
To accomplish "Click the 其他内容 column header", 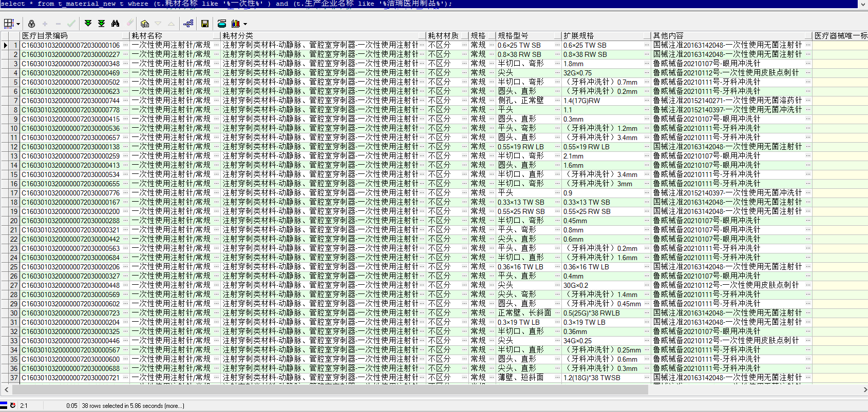I will 731,35.
